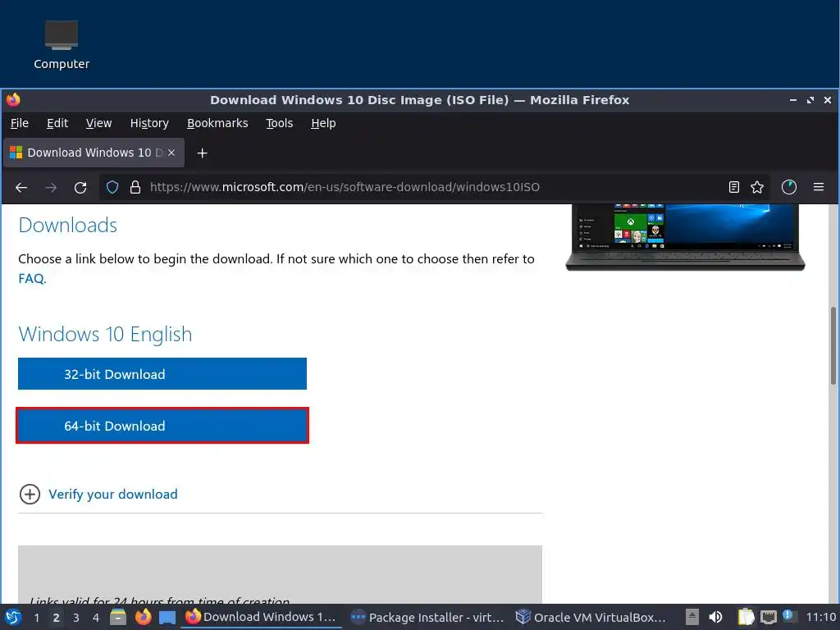Click the Firefox logo in title bar
Viewport: 840px width, 630px height.
(x=13, y=99)
